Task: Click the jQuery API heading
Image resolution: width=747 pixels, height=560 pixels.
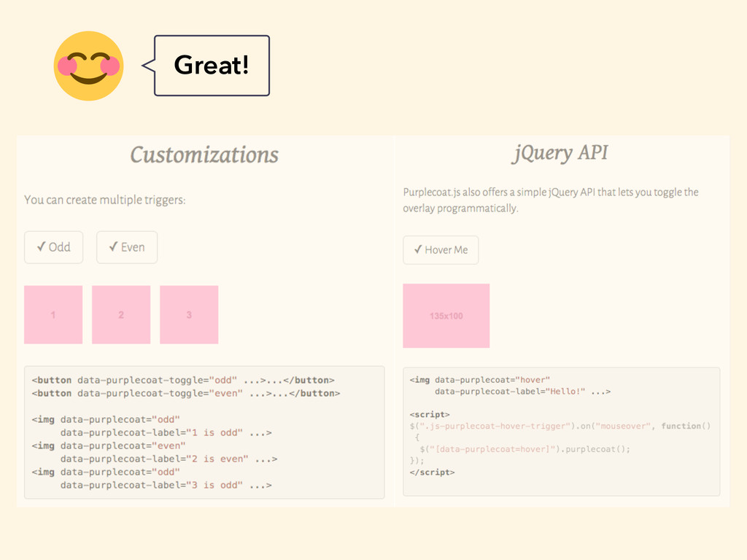Action: coord(560,153)
